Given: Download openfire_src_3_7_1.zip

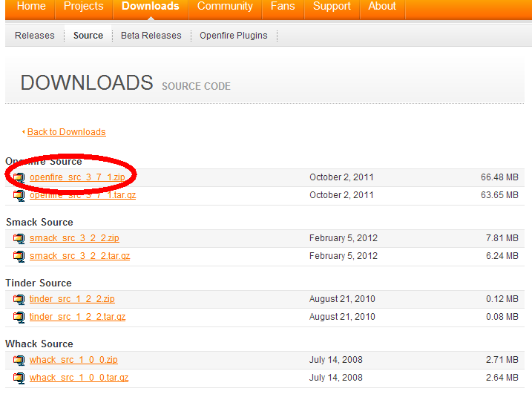Looking at the screenshot, I should coord(77,177).
